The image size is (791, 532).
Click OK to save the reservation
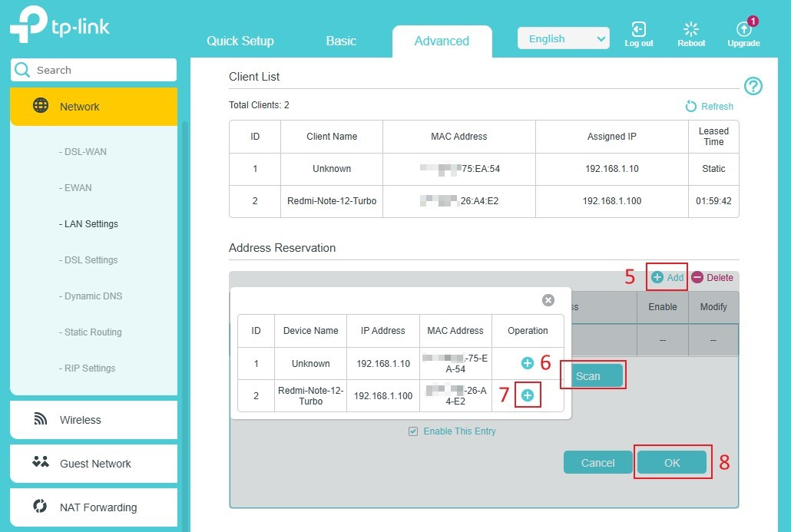coord(672,463)
